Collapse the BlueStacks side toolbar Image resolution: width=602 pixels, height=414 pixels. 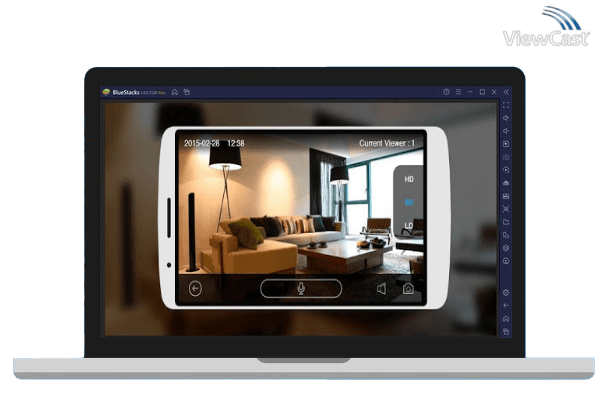[x=506, y=92]
